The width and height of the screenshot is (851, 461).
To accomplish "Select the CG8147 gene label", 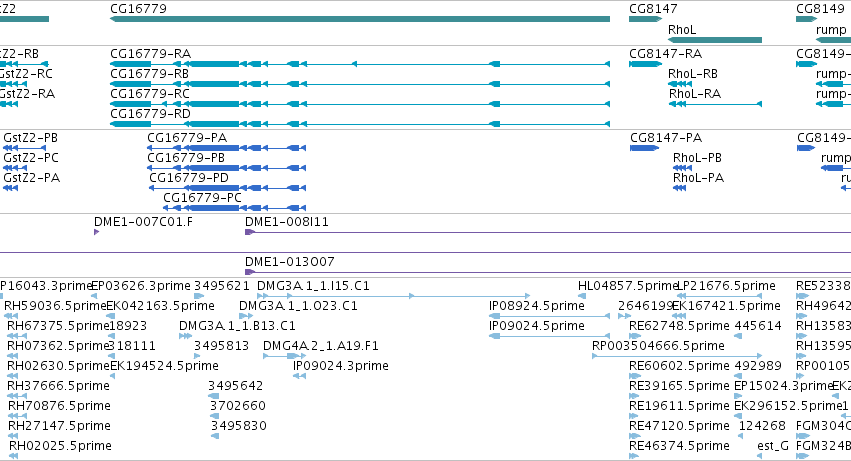I will click(x=653, y=9).
